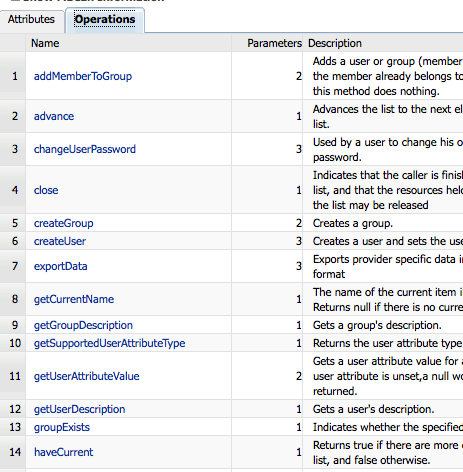Open the getCurrentName operation

[74, 299]
